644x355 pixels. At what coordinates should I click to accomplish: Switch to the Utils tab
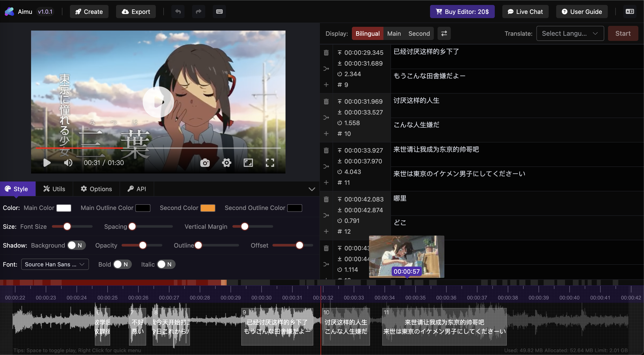tap(54, 189)
